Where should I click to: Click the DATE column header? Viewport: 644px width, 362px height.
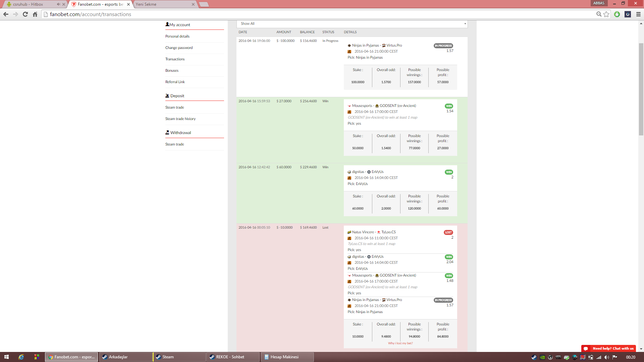[x=243, y=32]
